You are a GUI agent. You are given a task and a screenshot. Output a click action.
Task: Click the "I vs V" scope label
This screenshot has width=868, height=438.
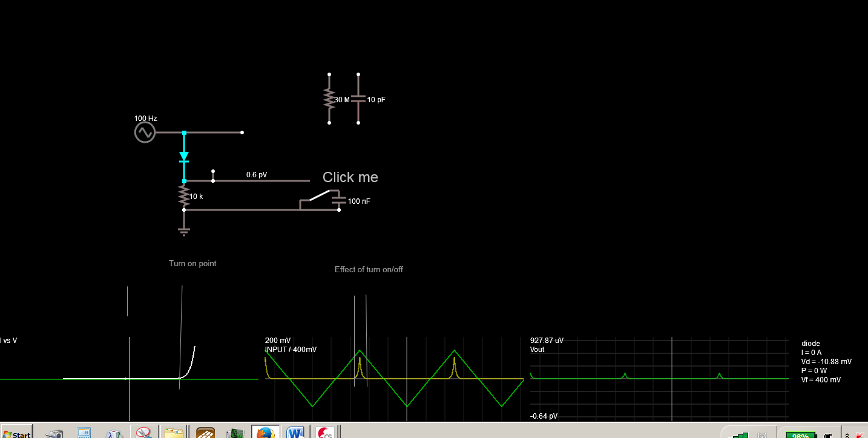click(8, 341)
